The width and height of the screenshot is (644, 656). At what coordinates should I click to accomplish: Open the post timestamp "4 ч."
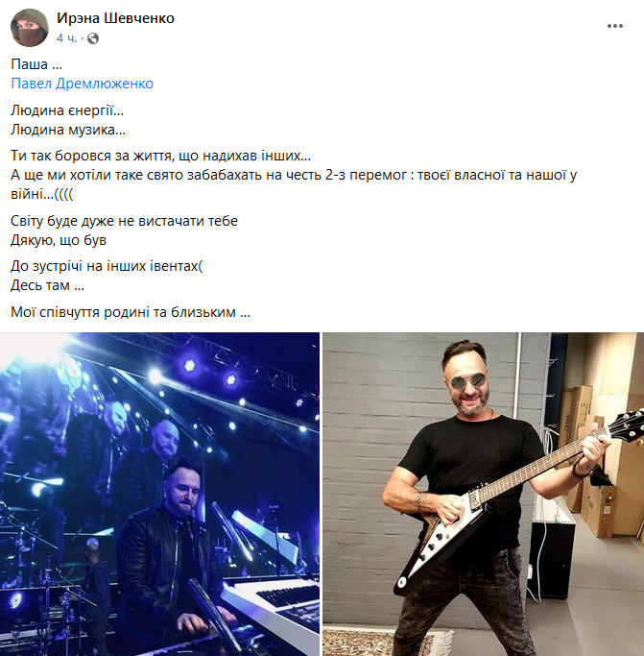coord(67,38)
